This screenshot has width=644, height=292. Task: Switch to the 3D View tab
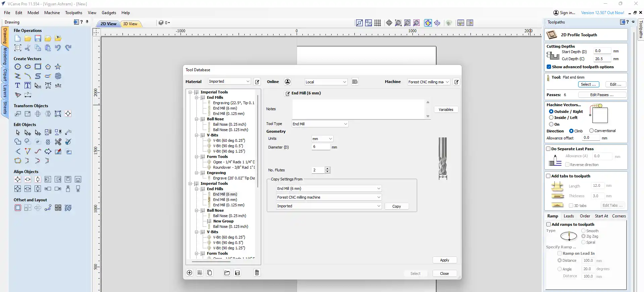pos(130,24)
